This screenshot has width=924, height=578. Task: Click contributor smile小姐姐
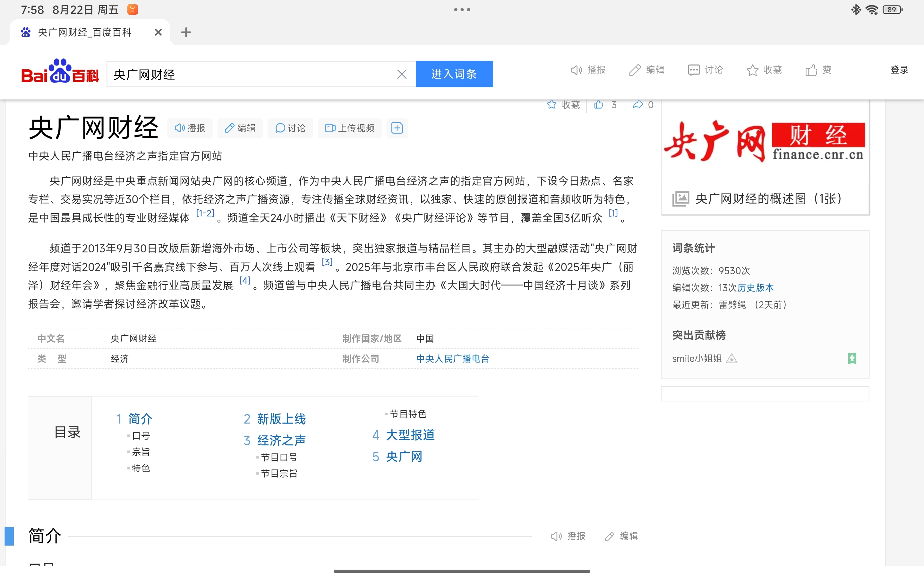pyautogui.click(x=697, y=359)
